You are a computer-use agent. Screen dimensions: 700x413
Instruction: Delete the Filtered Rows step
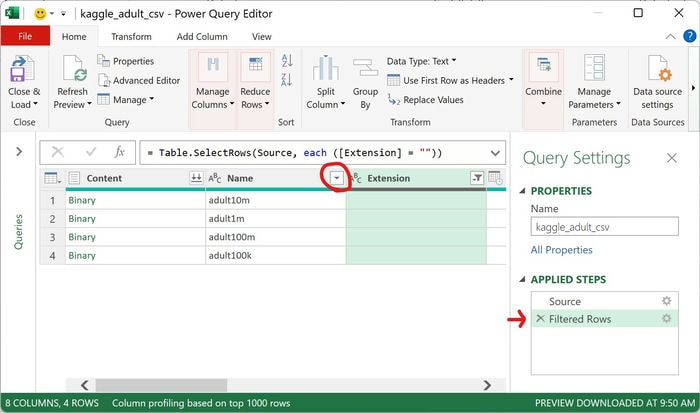(x=540, y=318)
